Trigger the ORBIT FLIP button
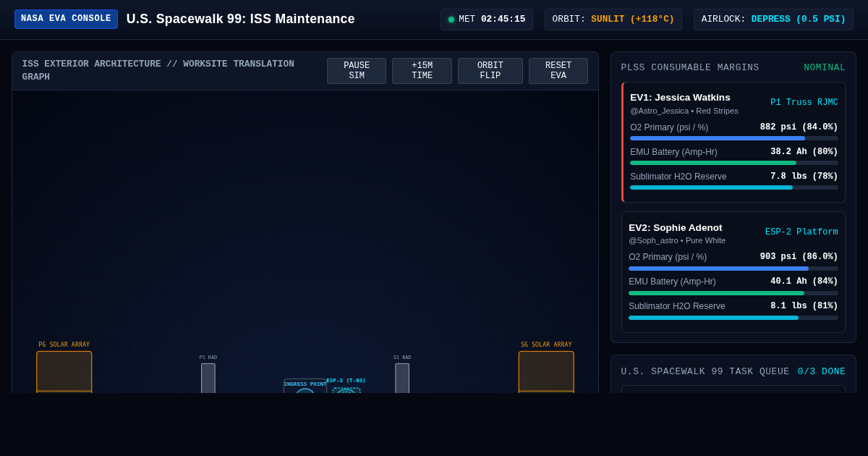 [490, 71]
